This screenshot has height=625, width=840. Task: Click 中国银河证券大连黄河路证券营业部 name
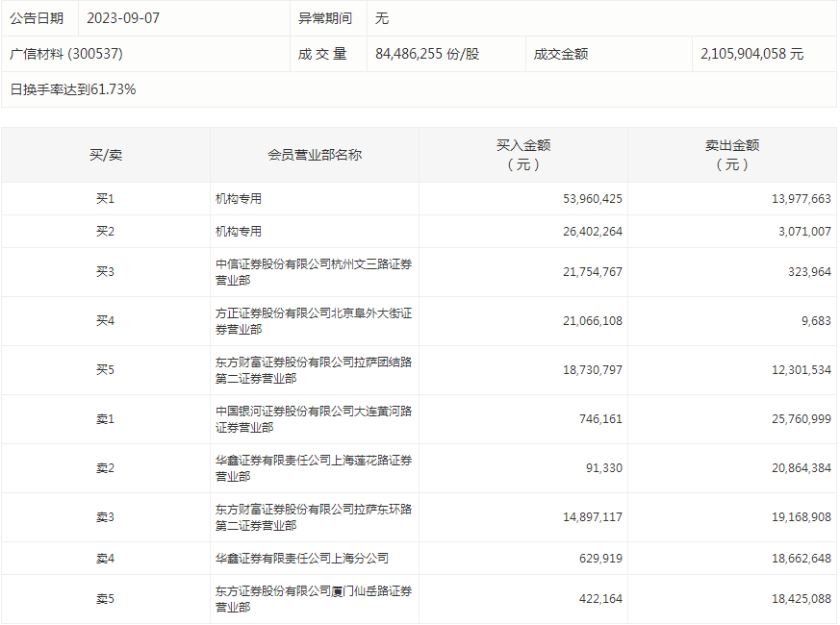click(x=314, y=419)
